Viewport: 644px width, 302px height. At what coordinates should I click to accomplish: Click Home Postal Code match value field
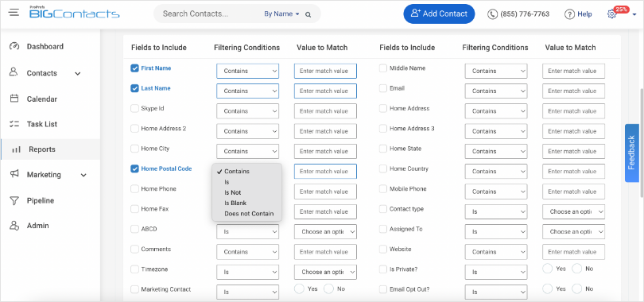[x=325, y=172]
